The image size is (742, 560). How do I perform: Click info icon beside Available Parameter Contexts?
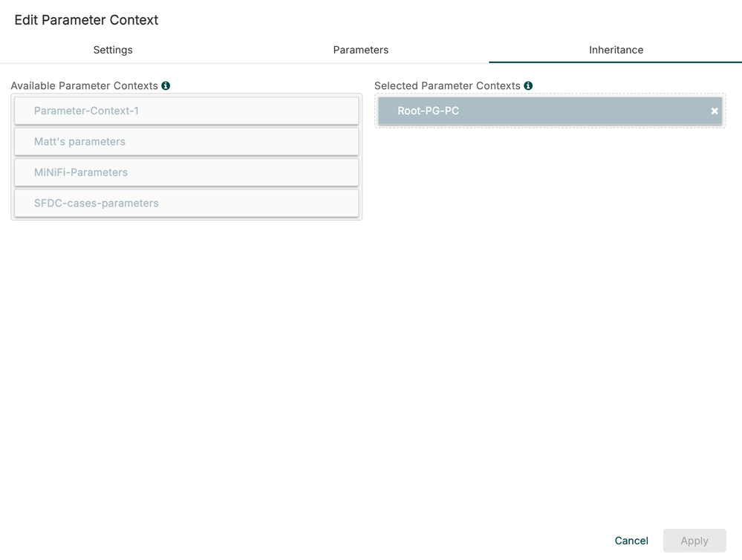[x=166, y=86]
